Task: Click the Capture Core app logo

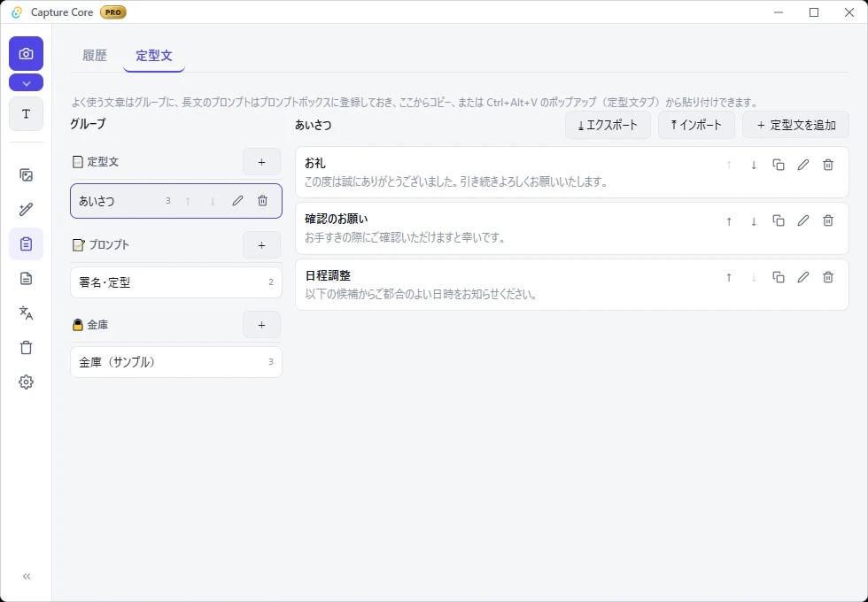Action: pos(17,12)
